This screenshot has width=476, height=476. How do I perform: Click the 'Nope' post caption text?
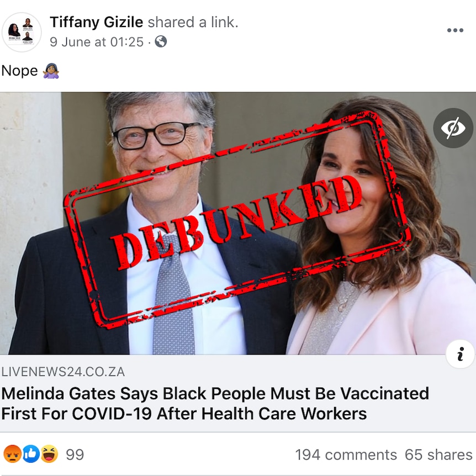point(19,71)
